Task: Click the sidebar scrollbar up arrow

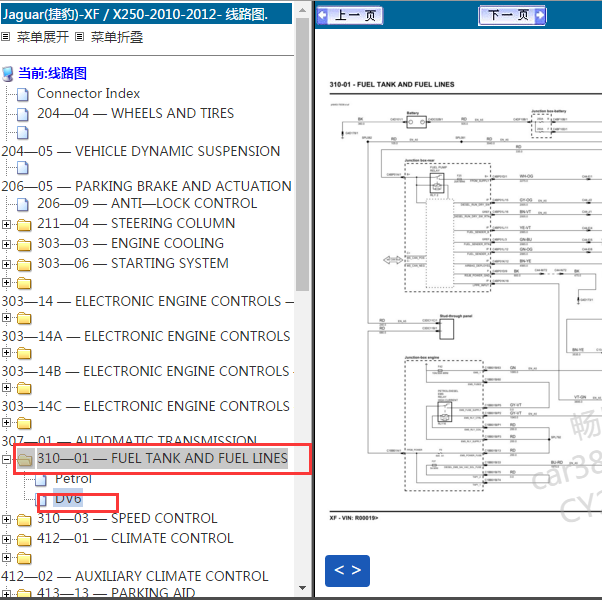Action: (x=302, y=10)
